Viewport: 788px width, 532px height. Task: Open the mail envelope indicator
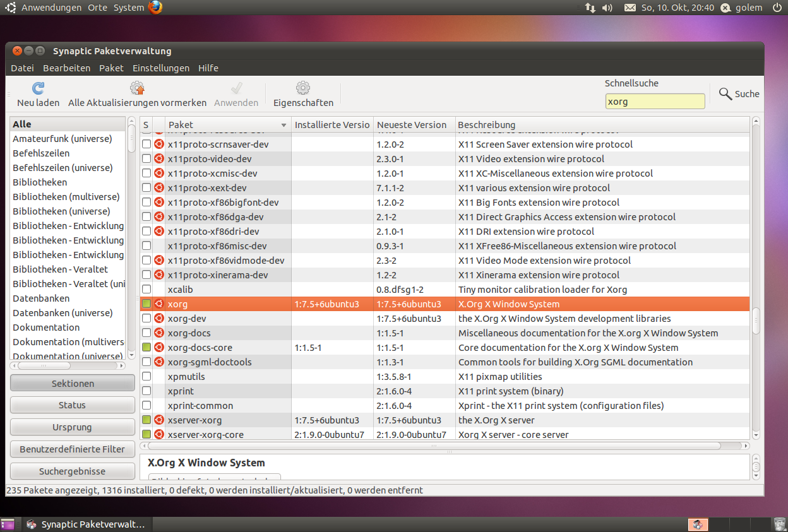(630, 8)
